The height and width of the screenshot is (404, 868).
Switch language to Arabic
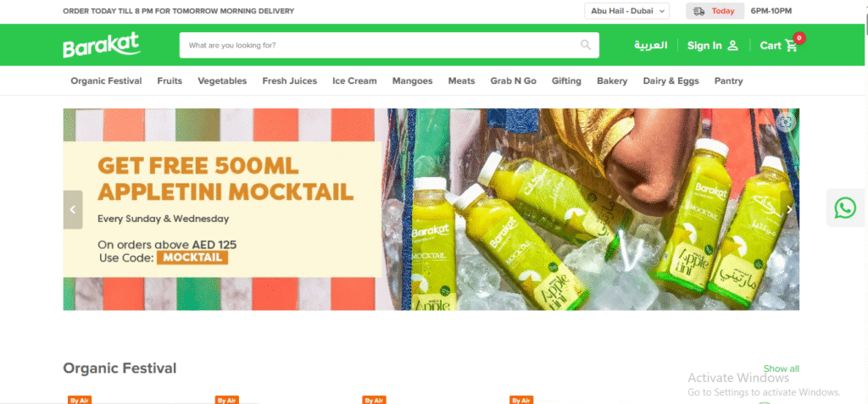(650, 46)
